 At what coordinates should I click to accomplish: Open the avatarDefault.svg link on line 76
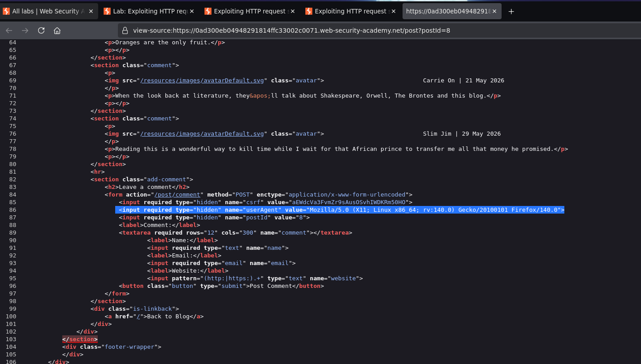[202, 134]
